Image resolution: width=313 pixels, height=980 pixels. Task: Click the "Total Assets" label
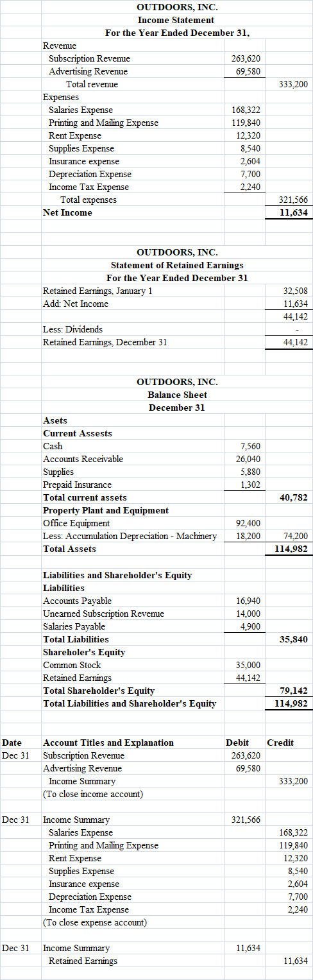click(69, 549)
